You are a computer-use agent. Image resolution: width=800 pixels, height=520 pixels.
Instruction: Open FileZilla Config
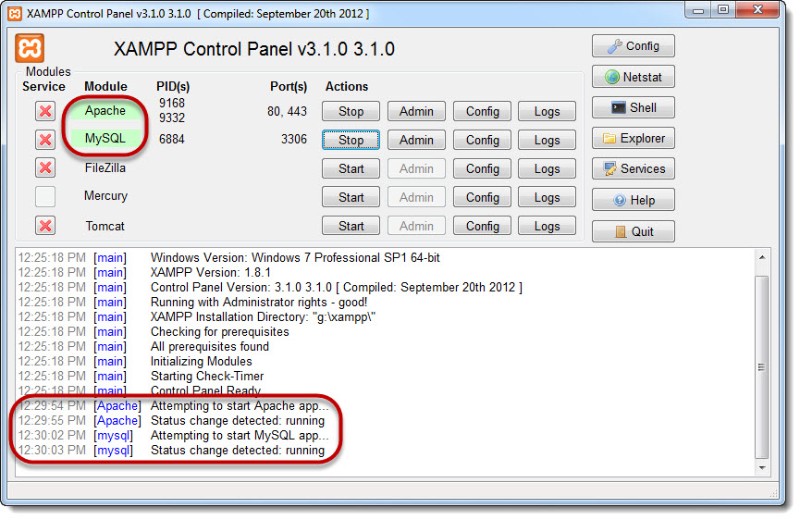pyautogui.click(x=482, y=168)
